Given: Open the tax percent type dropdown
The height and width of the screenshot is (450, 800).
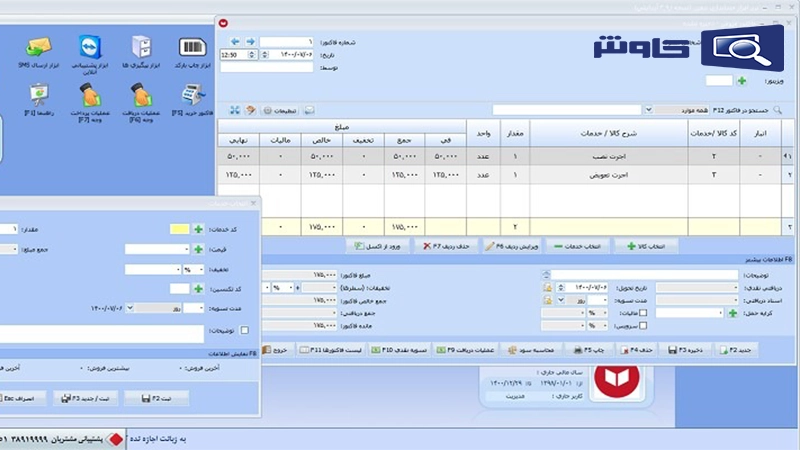Looking at the screenshot, I should (597, 313).
